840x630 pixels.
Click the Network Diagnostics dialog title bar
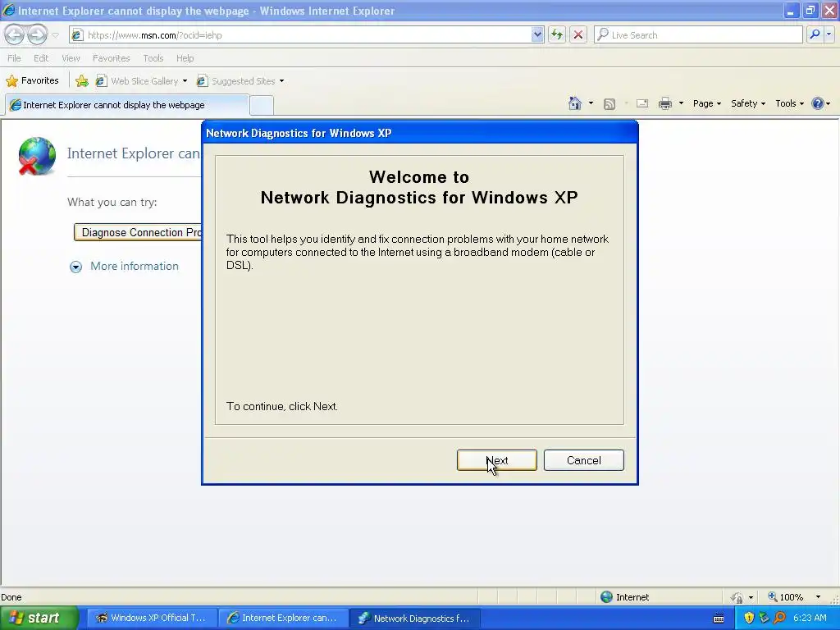coord(419,133)
